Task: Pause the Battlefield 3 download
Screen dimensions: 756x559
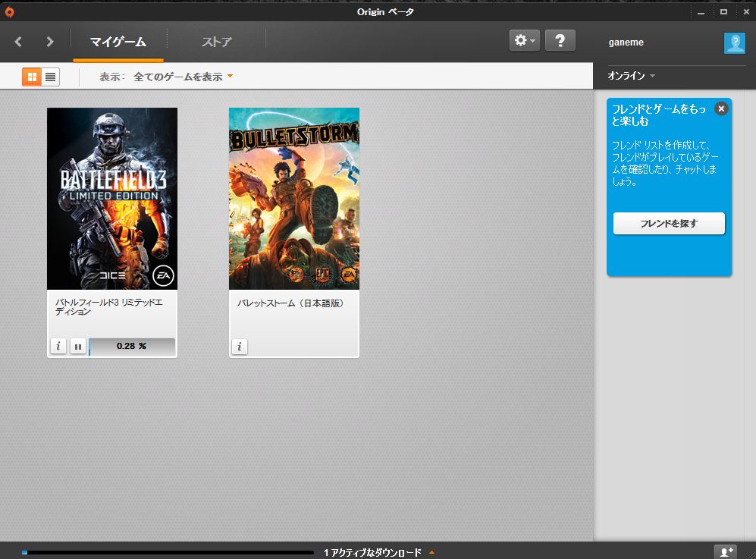Action: (x=77, y=346)
